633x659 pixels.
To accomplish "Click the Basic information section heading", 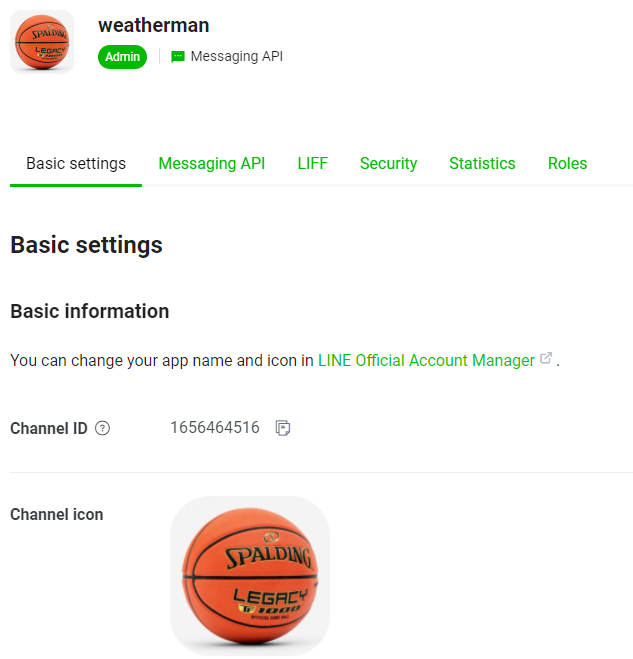I will coord(90,311).
